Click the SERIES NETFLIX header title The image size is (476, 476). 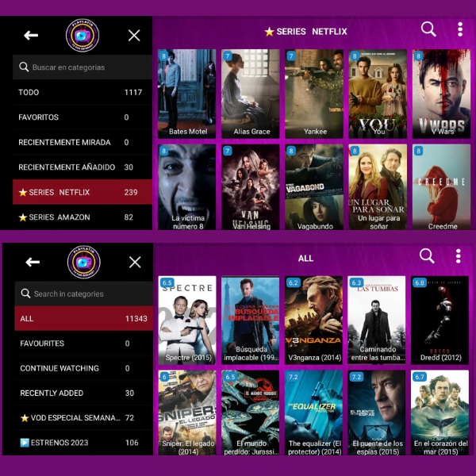pyautogui.click(x=305, y=32)
